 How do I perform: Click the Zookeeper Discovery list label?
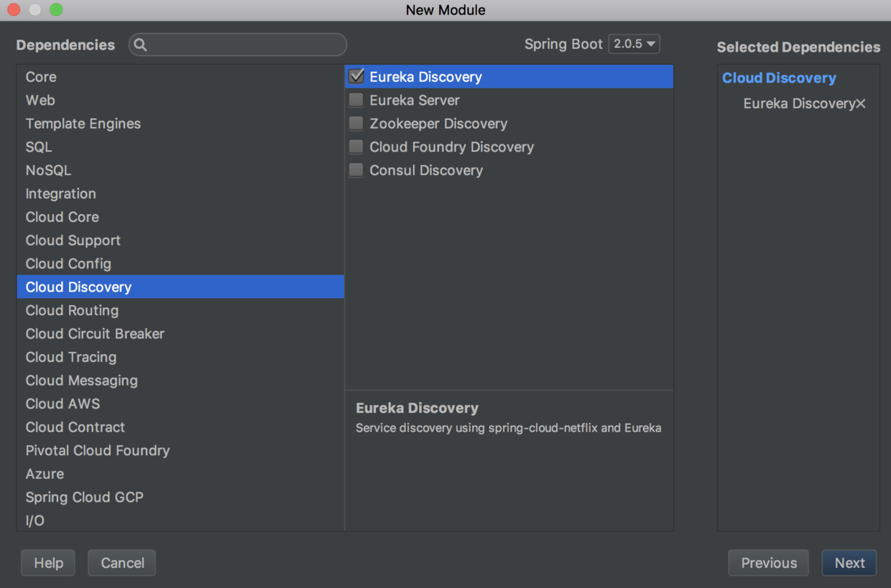tap(438, 123)
